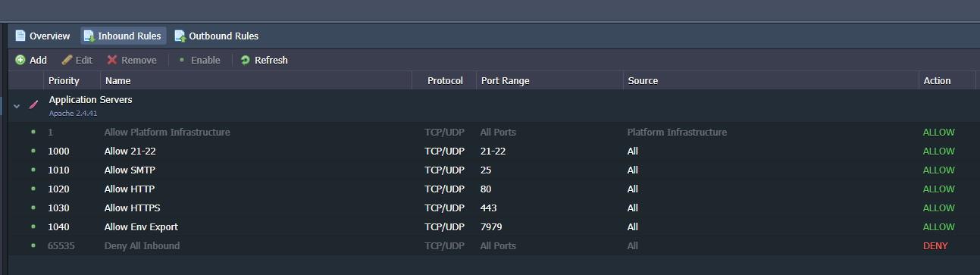Click the Edit pencil icon
The image size is (980, 275).
click(67, 60)
